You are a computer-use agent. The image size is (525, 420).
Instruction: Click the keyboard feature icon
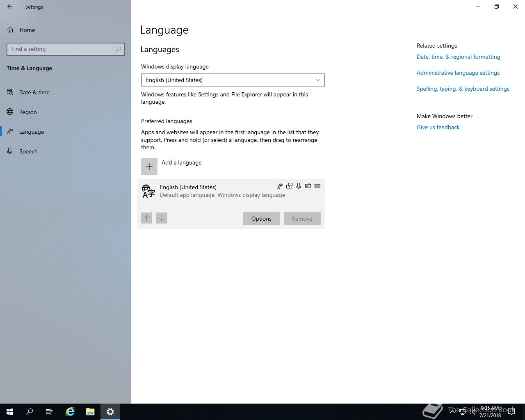point(317,186)
